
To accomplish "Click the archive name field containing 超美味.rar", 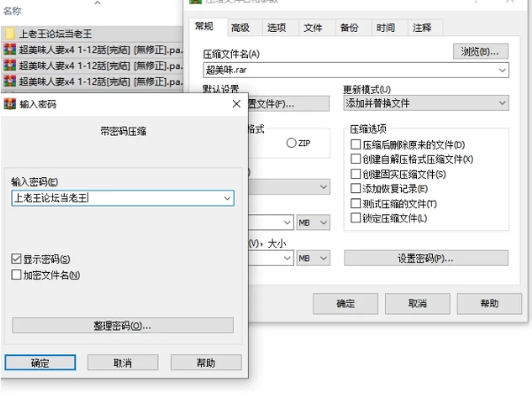I will (x=356, y=70).
